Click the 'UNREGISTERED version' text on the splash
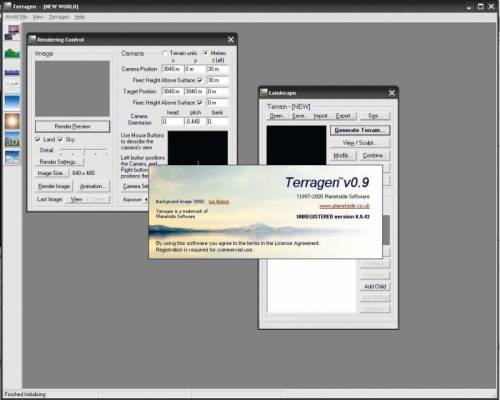The height and width of the screenshot is (400, 500). point(333,217)
